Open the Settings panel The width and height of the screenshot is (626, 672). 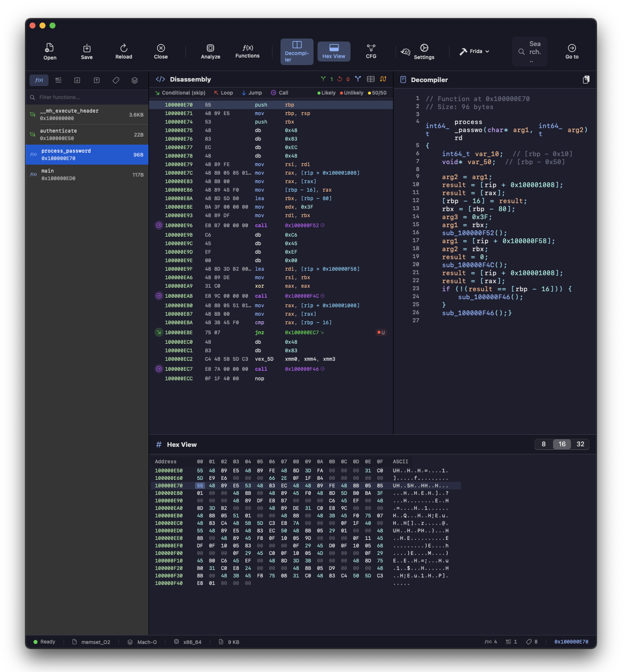click(423, 52)
